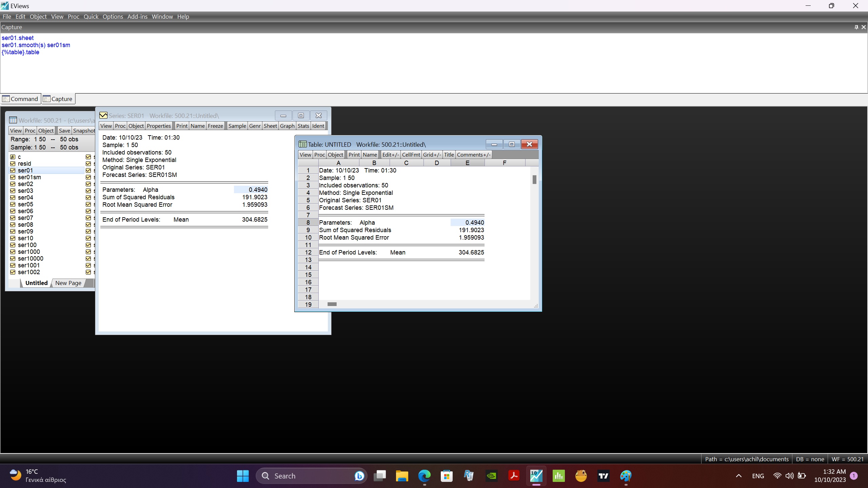Switch to the Command tab
Viewport: 868px width, 488px height.
(20, 99)
